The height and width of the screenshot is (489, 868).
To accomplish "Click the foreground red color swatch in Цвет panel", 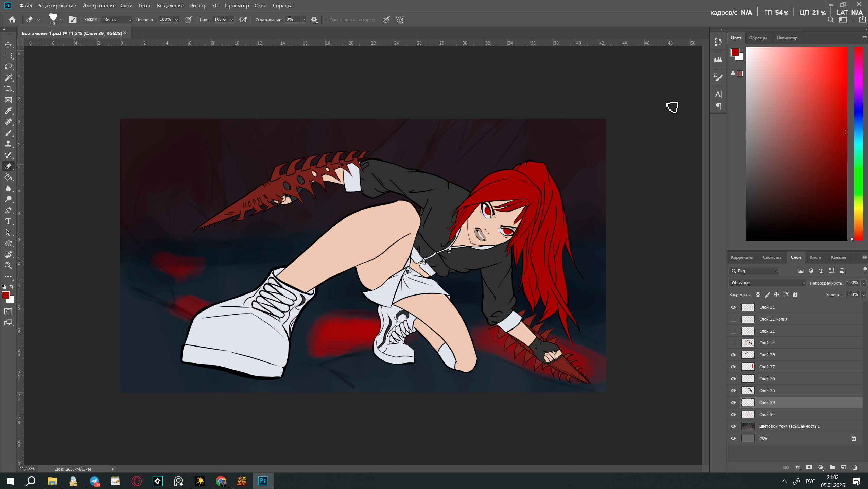I will click(x=735, y=52).
